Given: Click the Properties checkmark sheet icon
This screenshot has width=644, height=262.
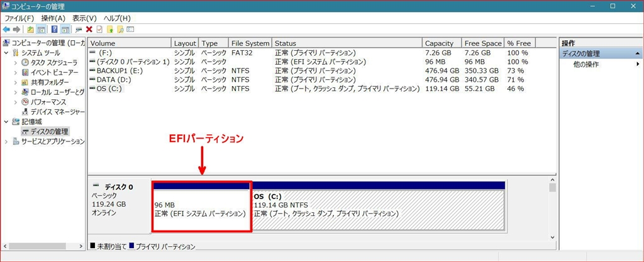Looking at the screenshot, I should tap(99, 30).
